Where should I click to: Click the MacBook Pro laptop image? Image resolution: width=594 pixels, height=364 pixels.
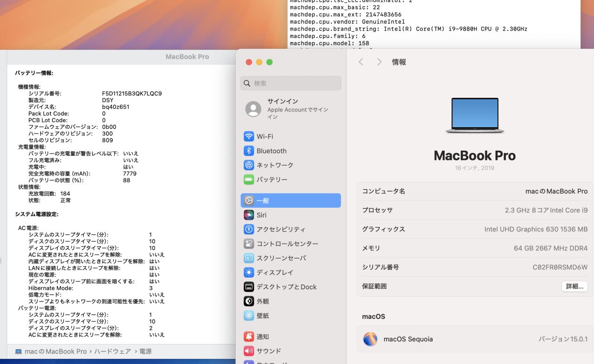coord(474,116)
